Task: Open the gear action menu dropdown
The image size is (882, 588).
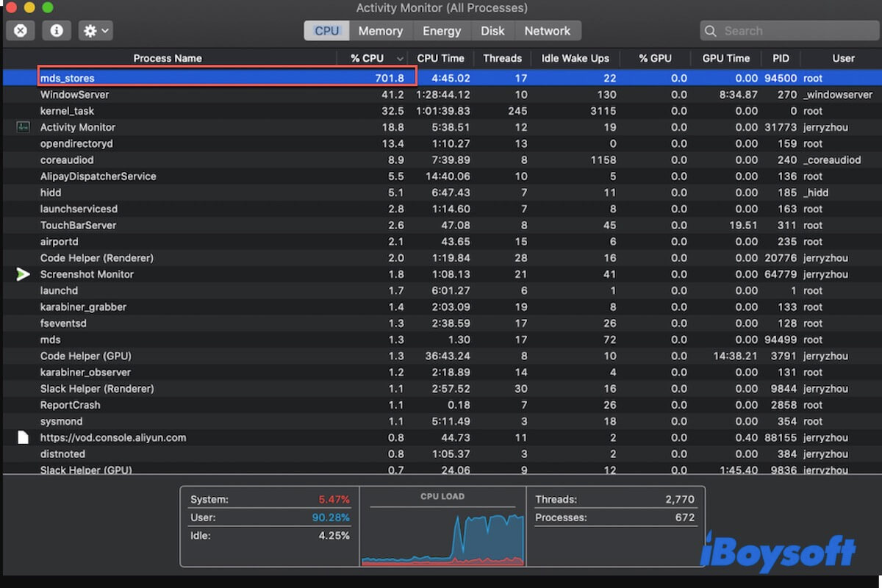Action: pyautogui.click(x=96, y=31)
